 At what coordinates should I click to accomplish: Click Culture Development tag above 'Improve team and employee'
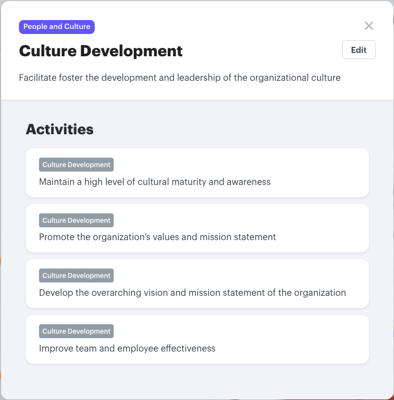point(76,331)
